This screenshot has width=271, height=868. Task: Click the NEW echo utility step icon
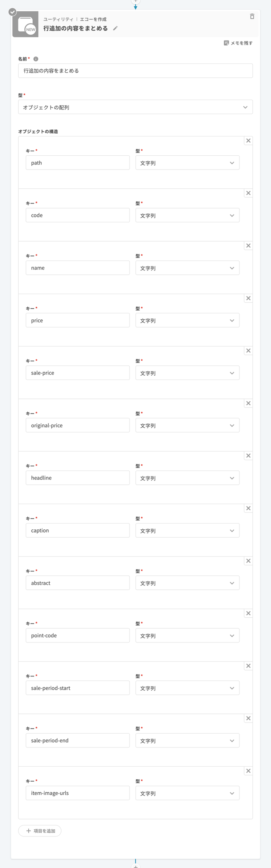point(25,24)
